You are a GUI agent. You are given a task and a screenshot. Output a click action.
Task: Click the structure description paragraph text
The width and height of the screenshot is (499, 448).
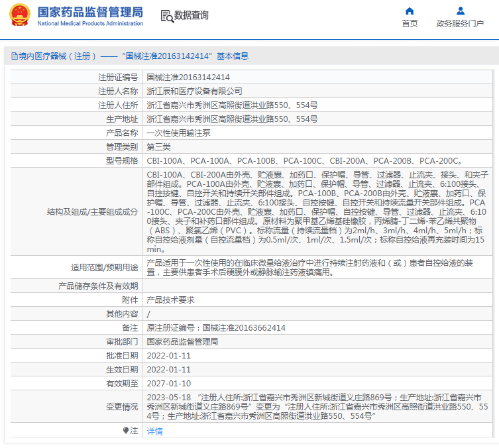[317, 212]
